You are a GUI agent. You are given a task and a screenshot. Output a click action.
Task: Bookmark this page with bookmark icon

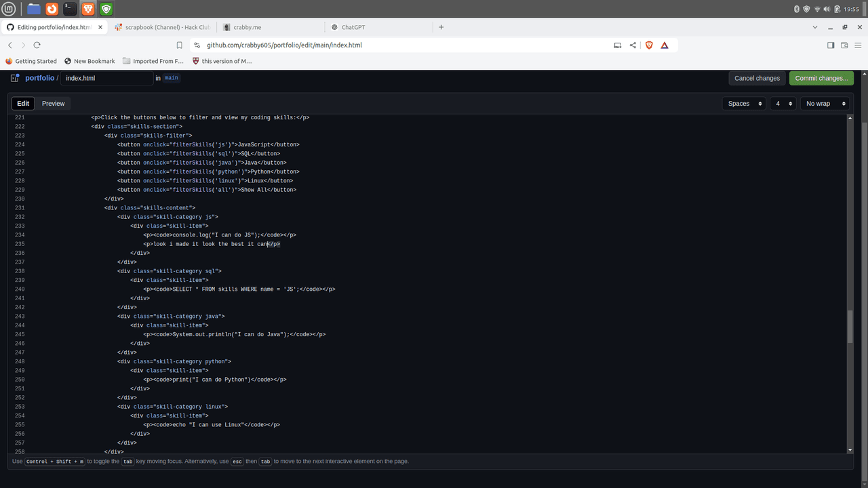179,45
